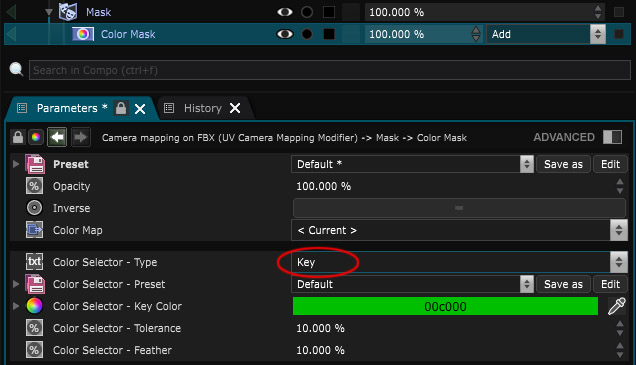
Task: Click the Color Selector Preset disk icon
Action: (35, 284)
